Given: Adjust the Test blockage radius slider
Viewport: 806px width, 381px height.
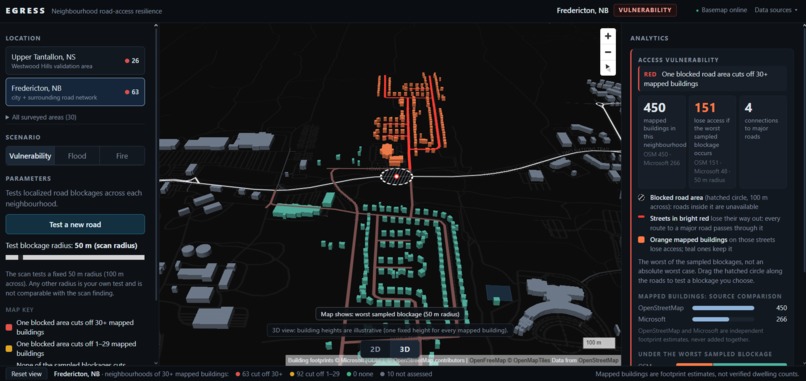Looking at the screenshot, I should pyautogui.click(x=75, y=257).
